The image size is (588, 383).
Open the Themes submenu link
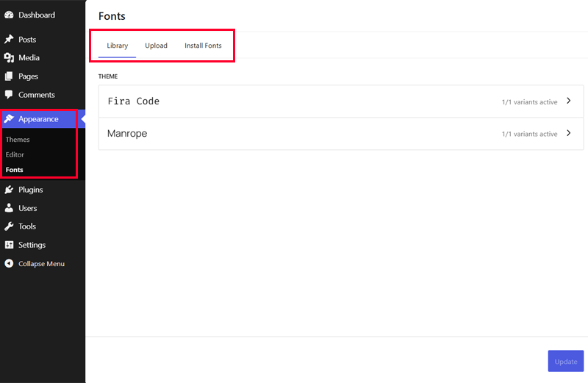click(18, 140)
